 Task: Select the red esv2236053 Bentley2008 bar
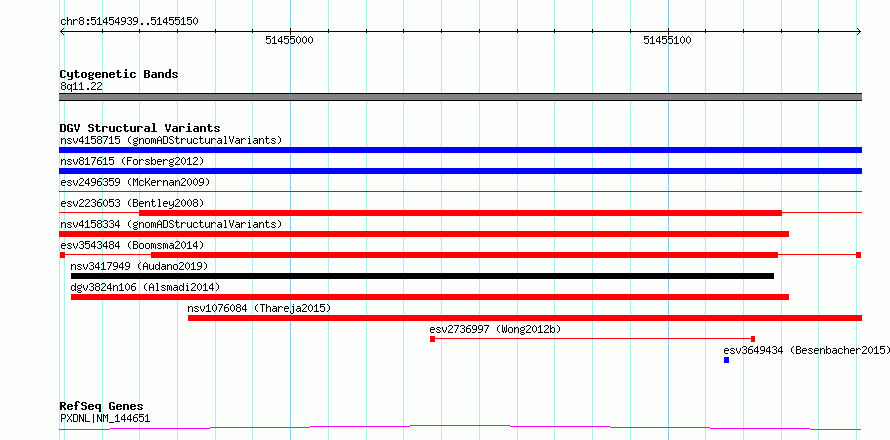460,213
